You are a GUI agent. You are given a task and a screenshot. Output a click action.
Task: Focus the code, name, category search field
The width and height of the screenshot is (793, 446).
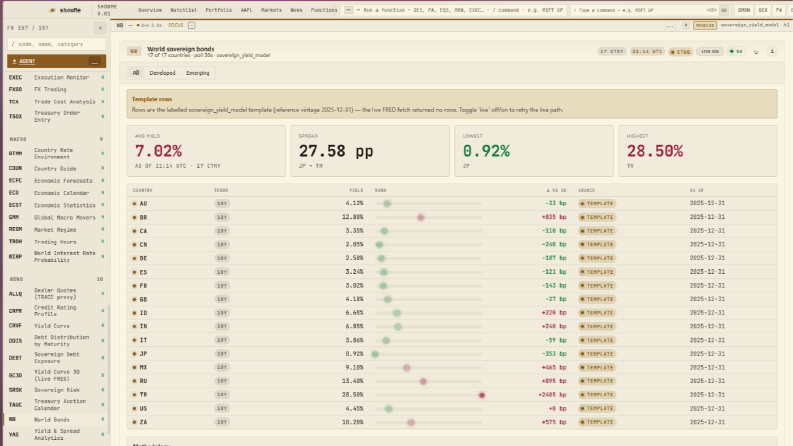[x=57, y=44]
